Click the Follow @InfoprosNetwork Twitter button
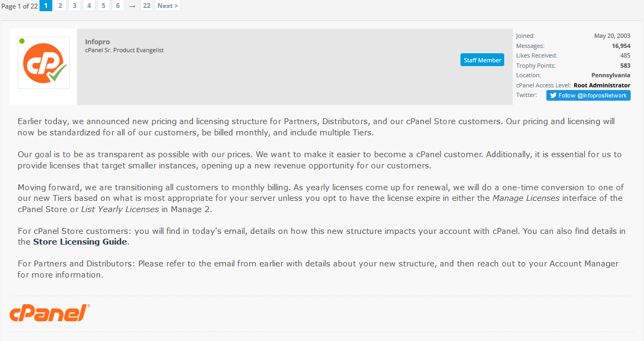The height and width of the screenshot is (341, 644). point(588,95)
